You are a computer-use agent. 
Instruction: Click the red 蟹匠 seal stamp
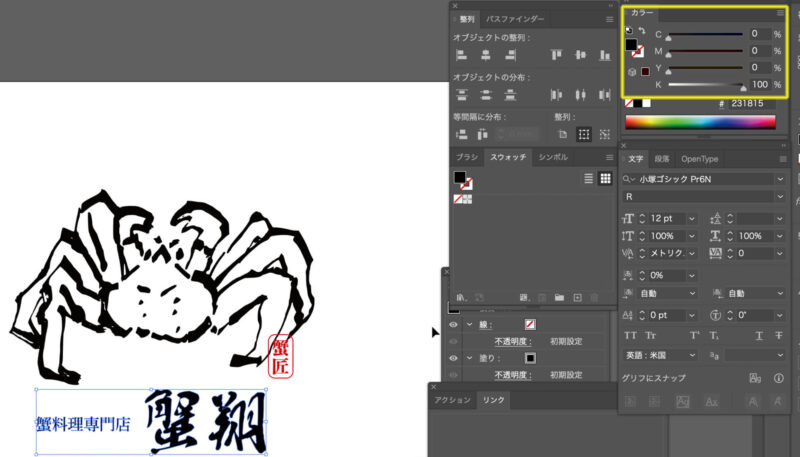pos(280,357)
